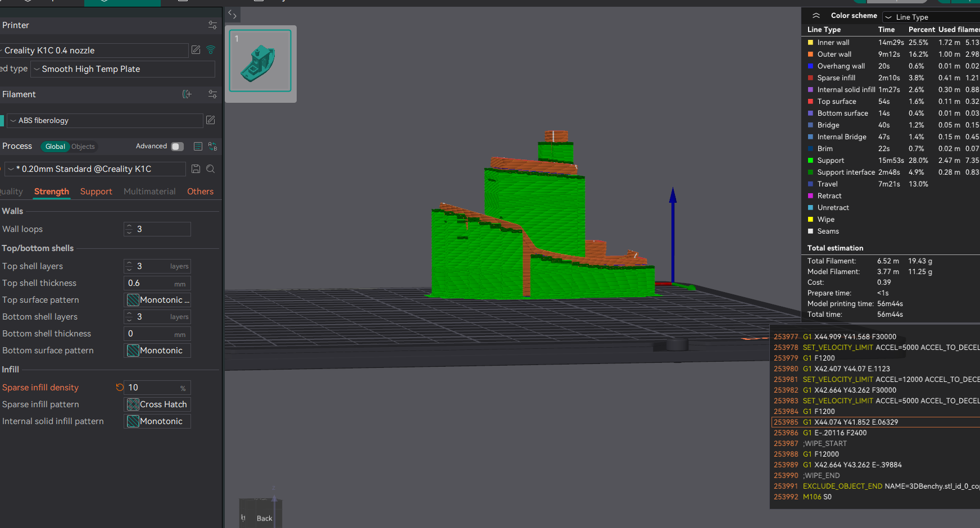This screenshot has width=980, height=528.
Task: Click the filament color swatch
Action: [2, 121]
